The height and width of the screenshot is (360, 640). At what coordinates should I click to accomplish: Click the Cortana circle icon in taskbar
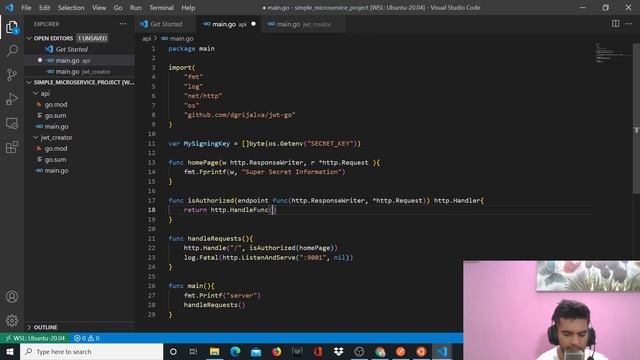[173, 351]
